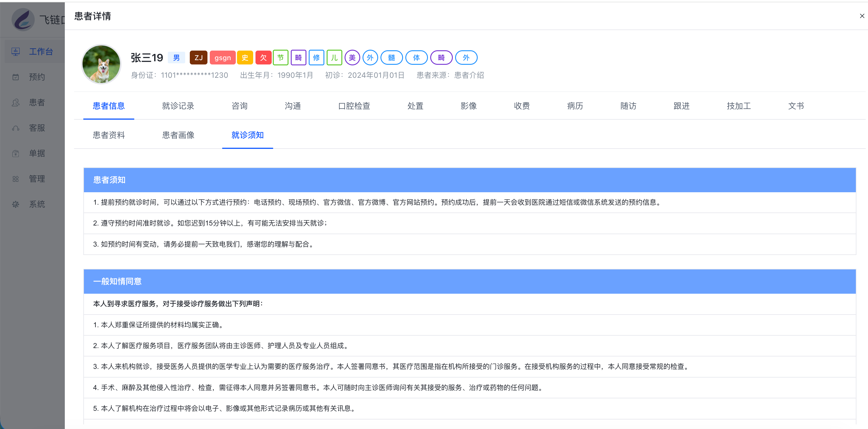Select the 处置 tab

point(415,106)
